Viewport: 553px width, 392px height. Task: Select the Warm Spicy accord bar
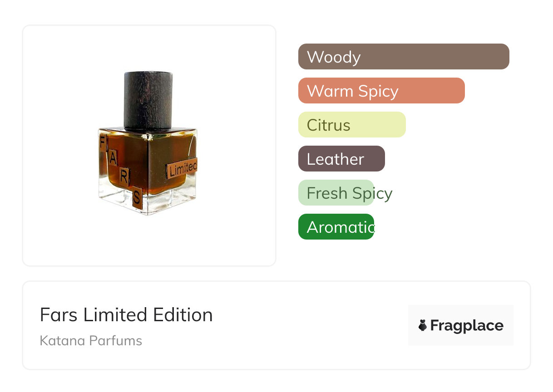(x=381, y=91)
